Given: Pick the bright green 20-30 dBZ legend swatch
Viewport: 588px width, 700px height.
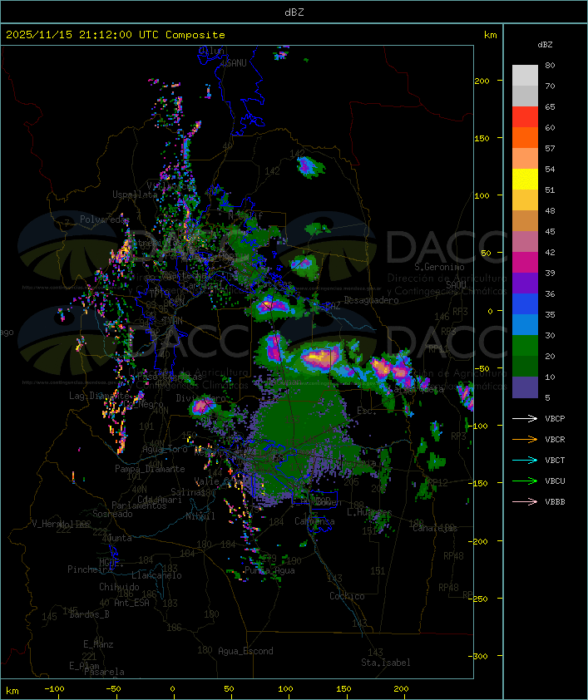Looking at the screenshot, I should (525, 346).
